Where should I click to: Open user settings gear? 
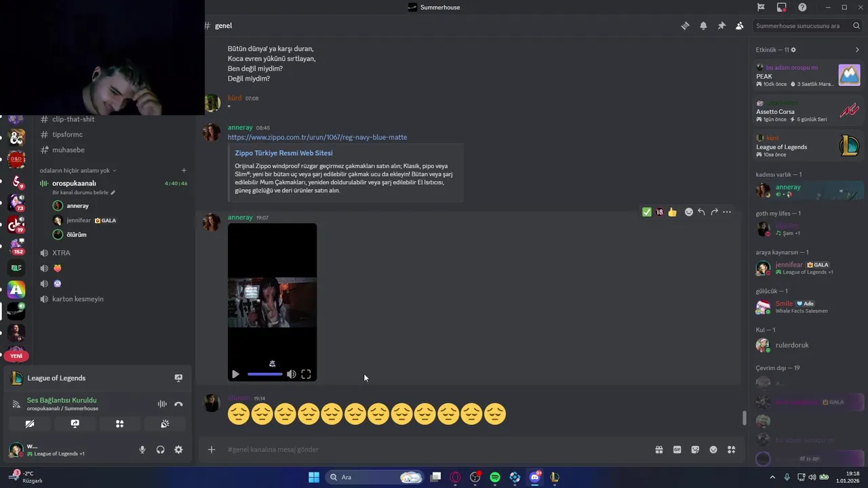(x=178, y=449)
